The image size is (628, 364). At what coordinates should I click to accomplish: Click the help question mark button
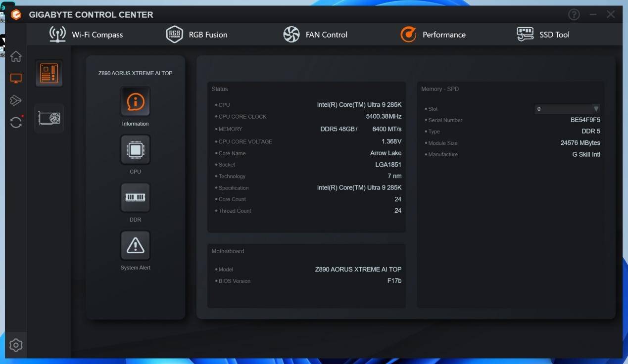pyautogui.click(x=574, y=14)
